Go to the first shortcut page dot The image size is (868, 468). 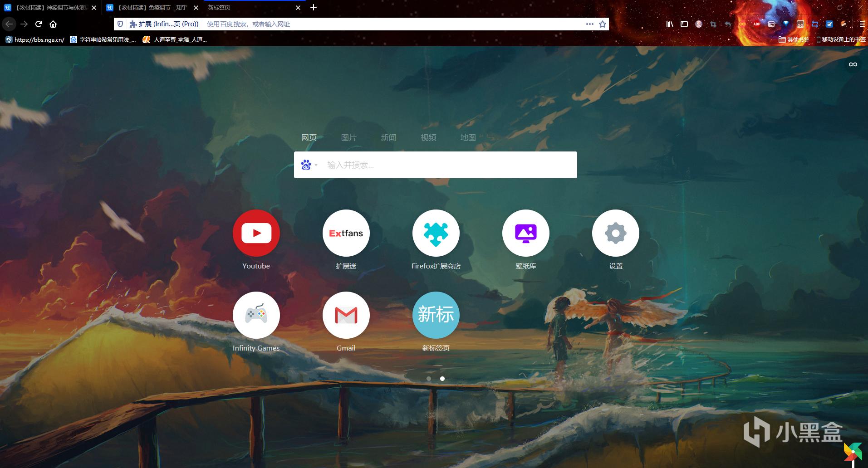tap(429, 379)
